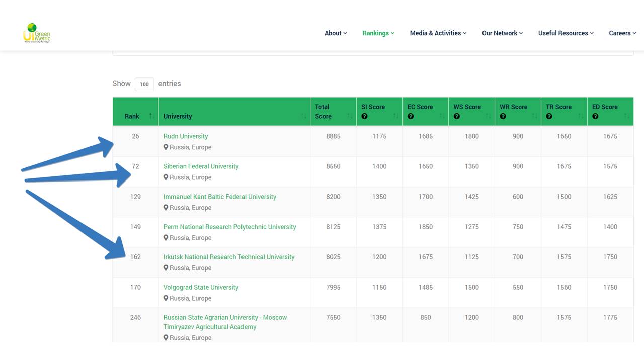This screenshot has height=362, width=644.
Task: Select total score 7550
Action: point(333,317)
